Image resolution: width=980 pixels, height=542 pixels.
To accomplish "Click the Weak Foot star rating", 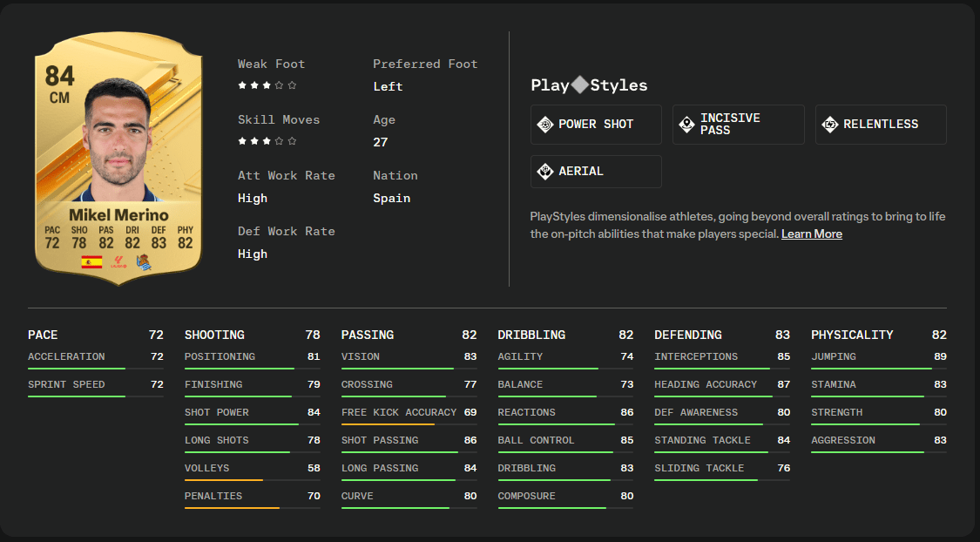I will tap(267, 85).
